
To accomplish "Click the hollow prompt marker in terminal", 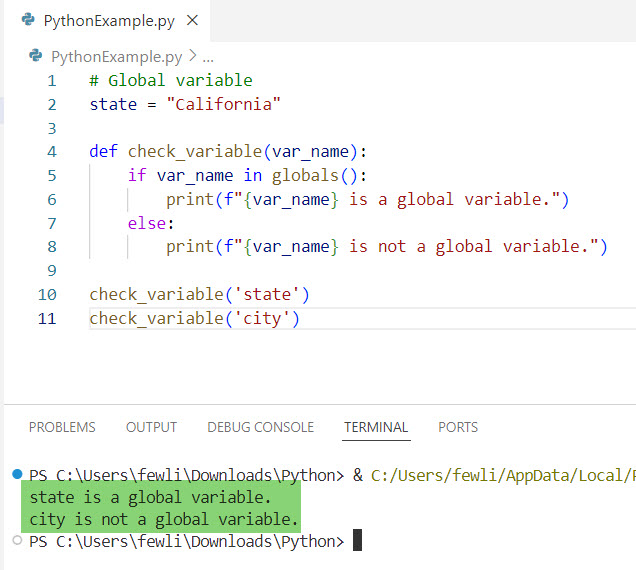I will 17,540.
